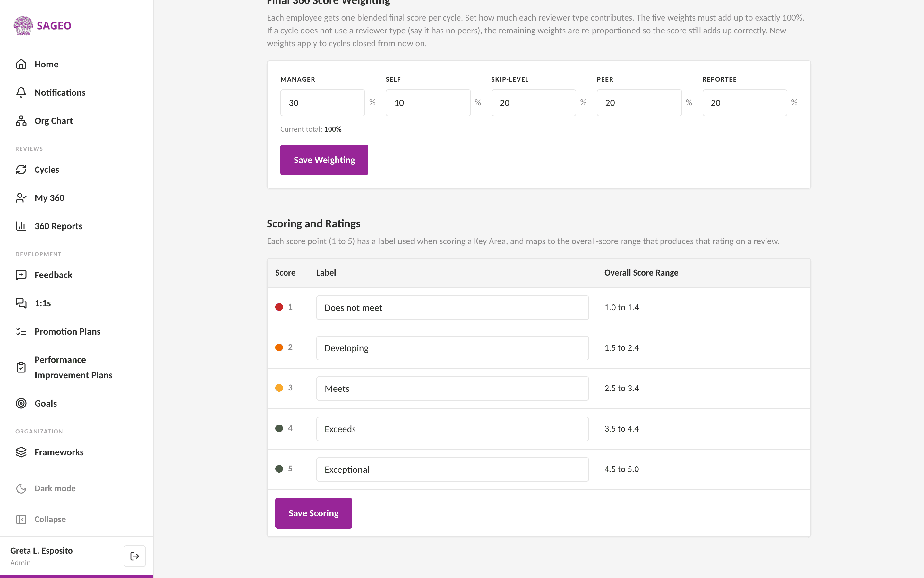Click the orange score 2 color dot

pyautogui.click(x=279, y=347)
